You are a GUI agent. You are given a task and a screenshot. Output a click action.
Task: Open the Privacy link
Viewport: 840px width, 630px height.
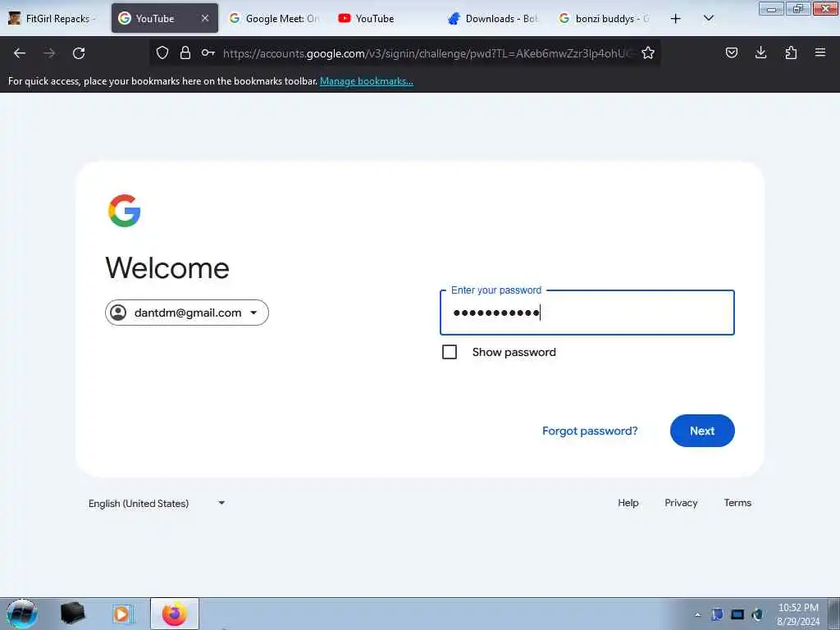(x=681, y=503)
